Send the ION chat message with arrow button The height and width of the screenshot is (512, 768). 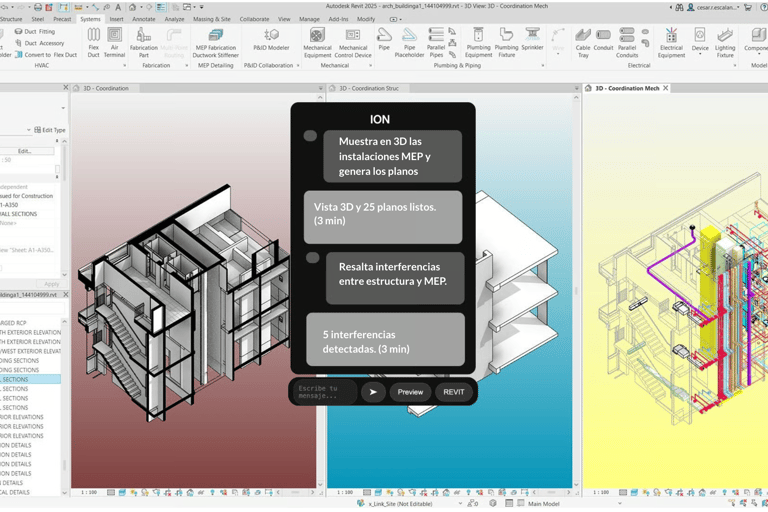[373, 392]
